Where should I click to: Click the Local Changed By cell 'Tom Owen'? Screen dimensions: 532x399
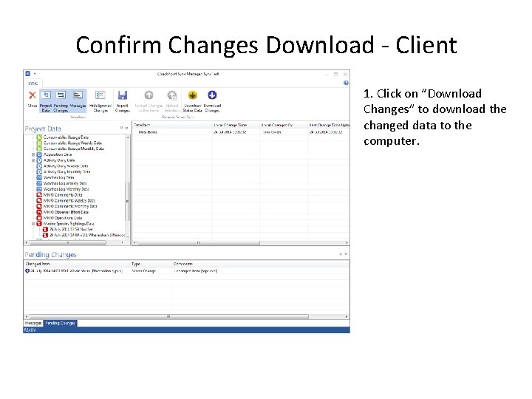click(x=271, y=132)
